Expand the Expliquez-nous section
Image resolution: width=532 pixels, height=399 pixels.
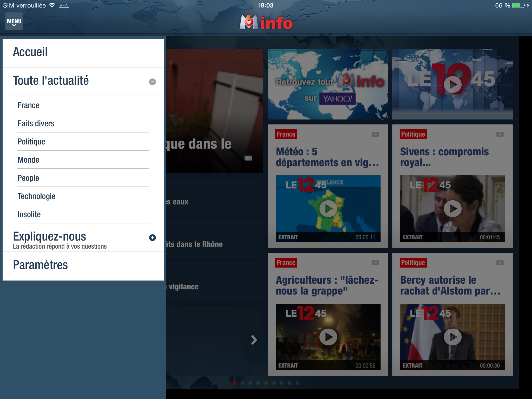tap(152, 238)
